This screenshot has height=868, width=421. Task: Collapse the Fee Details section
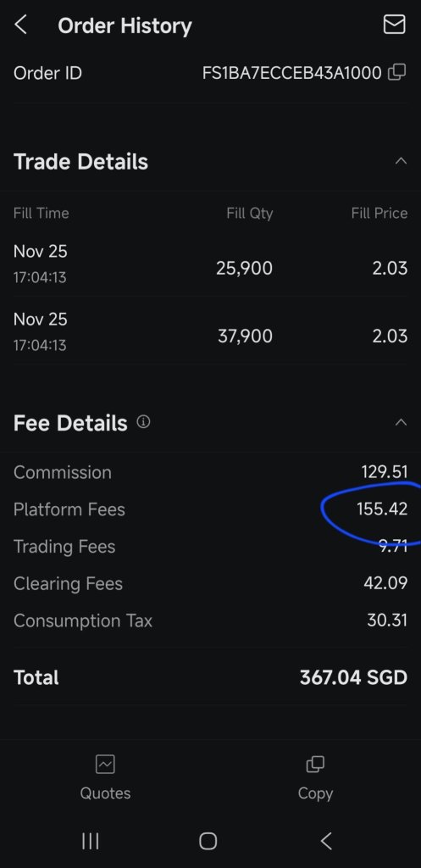tap(401, 422)
